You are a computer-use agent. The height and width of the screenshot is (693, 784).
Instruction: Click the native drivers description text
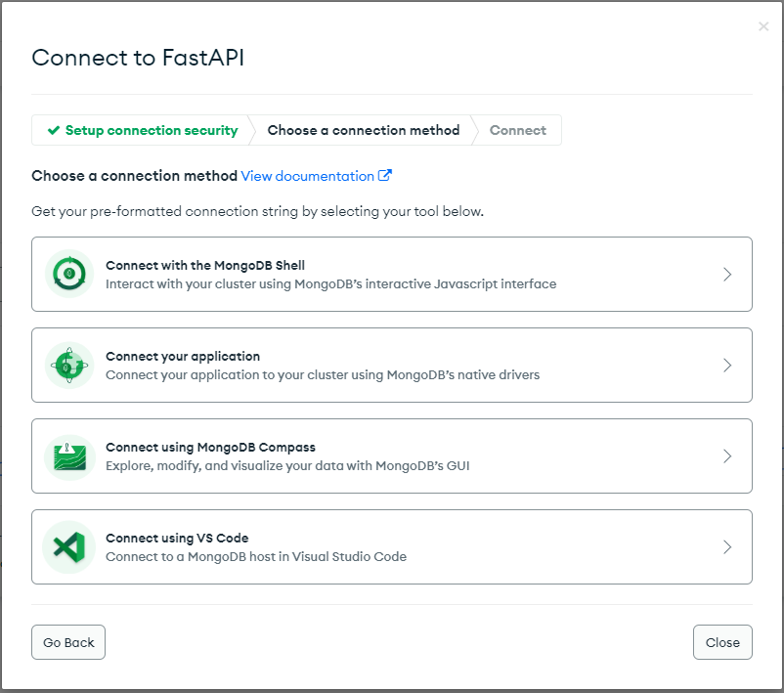tap(323, 375)
